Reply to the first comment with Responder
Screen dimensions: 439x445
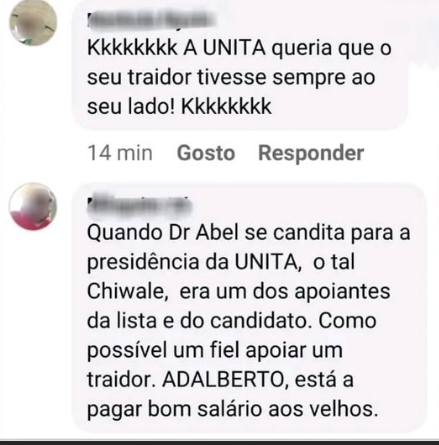[x=311, y=153]
